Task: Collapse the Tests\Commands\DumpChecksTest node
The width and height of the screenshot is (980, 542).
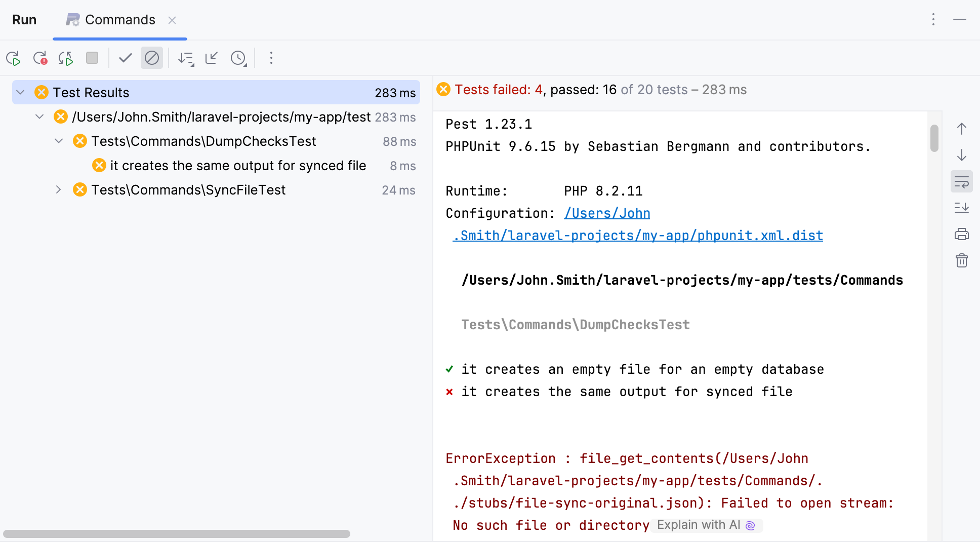Action: (x=59, y=141)
